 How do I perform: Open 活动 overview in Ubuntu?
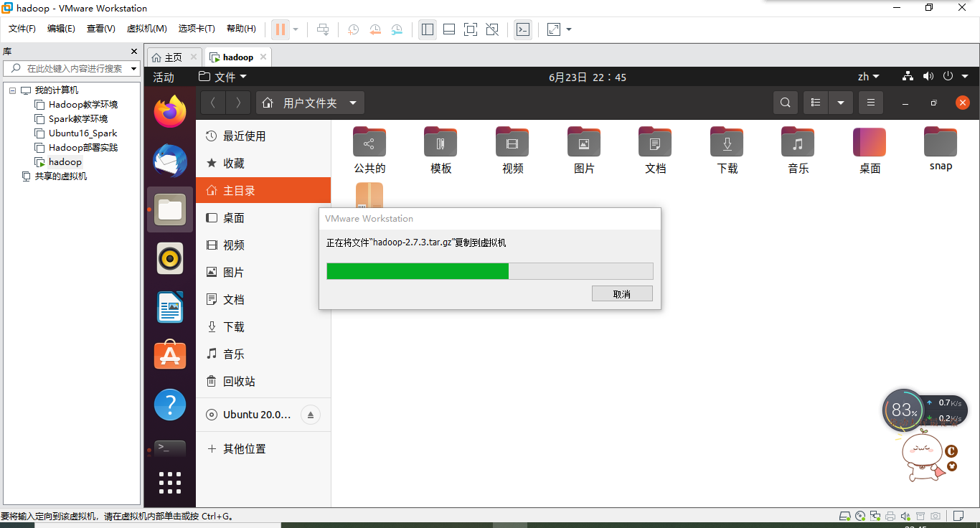(x=164, y=77)
